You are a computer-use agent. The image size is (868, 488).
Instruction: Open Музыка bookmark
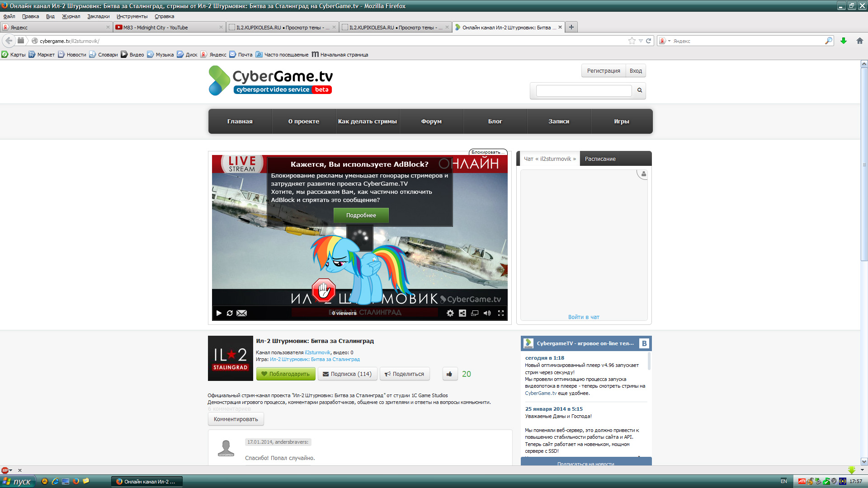[160, 55]
